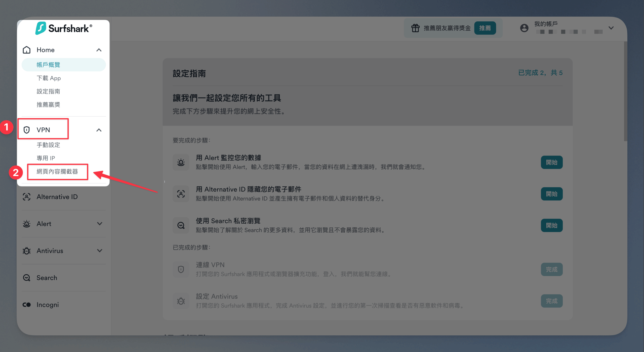Click the green 推薦 button
The image size is (644, 352).
[485, 28]
